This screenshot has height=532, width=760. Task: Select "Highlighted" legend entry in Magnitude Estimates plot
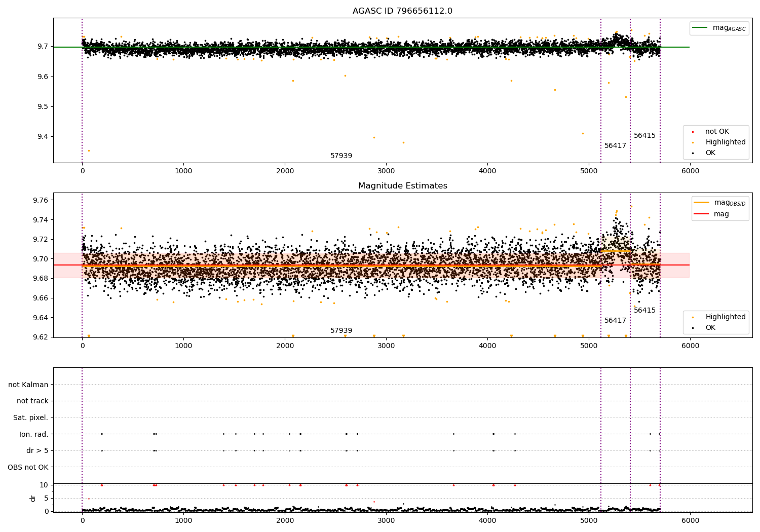tap(726, 317)
